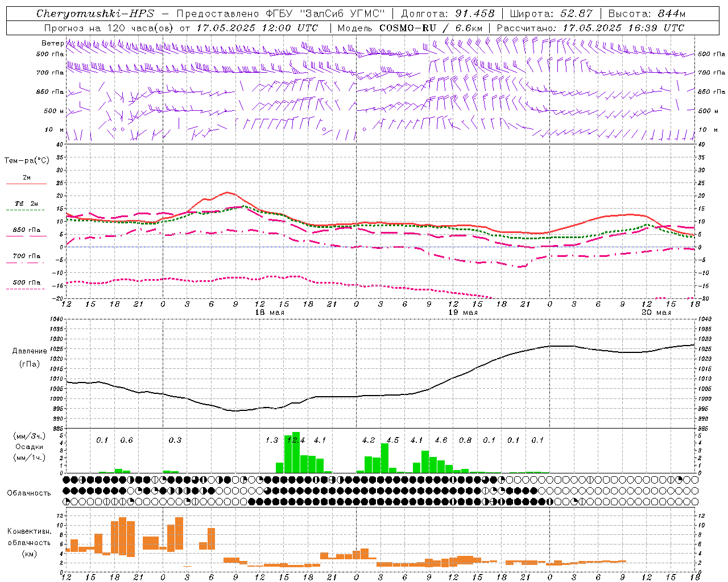
Task: Click the 10 м wind level label on left
Action: click(x=55, y=130)
